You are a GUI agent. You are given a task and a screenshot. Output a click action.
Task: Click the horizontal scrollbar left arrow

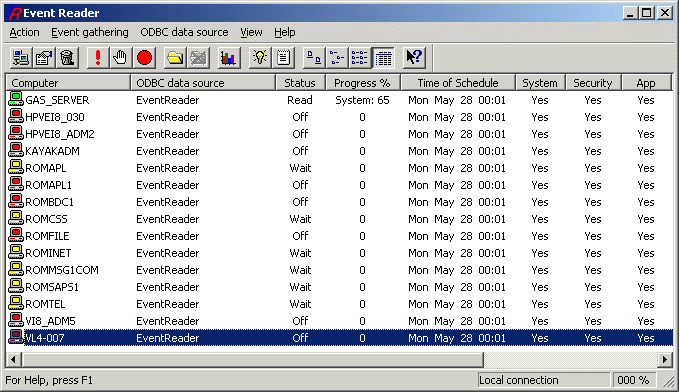13,360
